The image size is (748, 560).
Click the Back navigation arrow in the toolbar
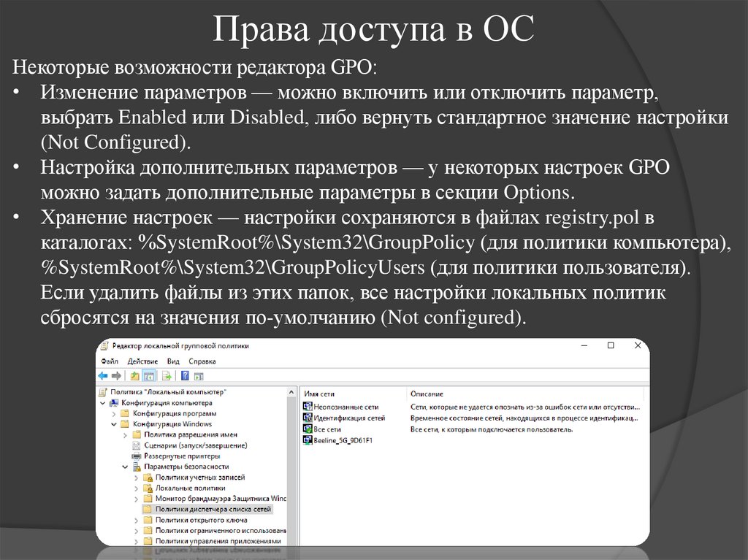(x=103, y=377)
